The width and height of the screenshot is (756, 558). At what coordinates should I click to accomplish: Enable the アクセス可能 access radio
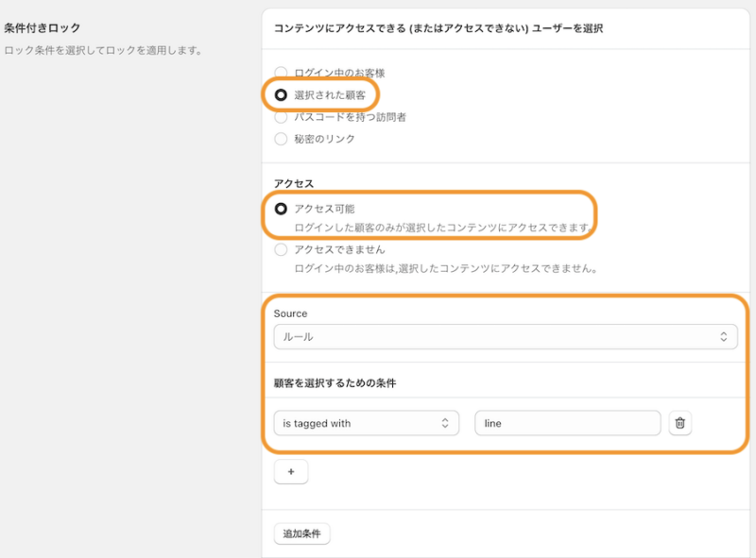pyautogui.click(x=281, y=209)
